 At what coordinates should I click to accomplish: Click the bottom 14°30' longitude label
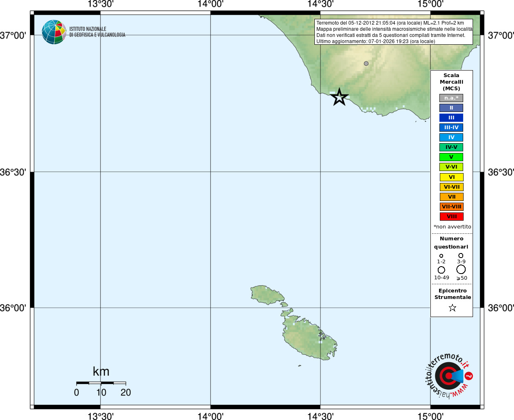coord(321,416)
